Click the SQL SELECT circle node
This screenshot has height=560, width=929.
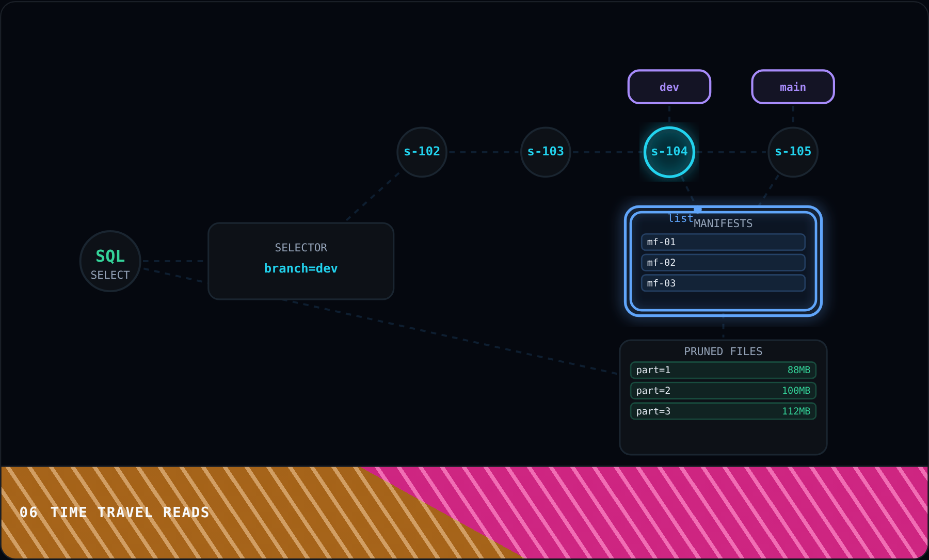[x=110, y=261]
